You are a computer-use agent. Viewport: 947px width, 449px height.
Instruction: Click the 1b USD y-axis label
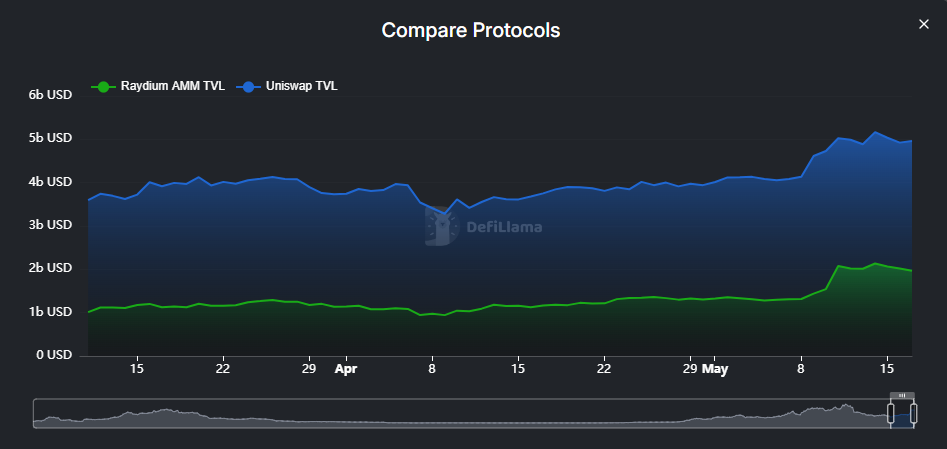pyautogui.click(x=50, y=312)
